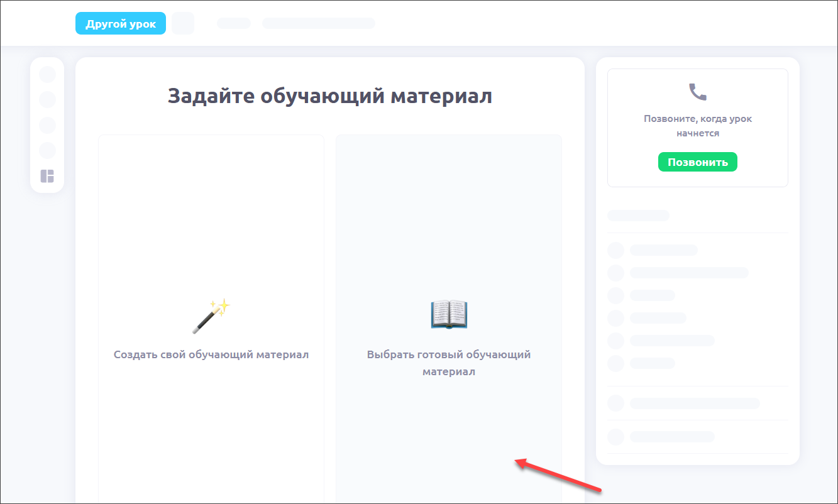Select the third circle in the left sidebar

[47, 125]
